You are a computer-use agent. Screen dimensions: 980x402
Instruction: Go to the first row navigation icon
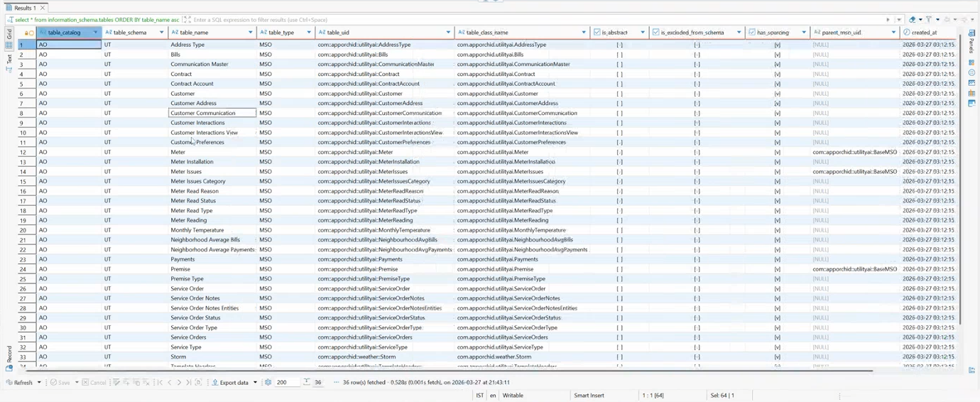tap(160, 382)
